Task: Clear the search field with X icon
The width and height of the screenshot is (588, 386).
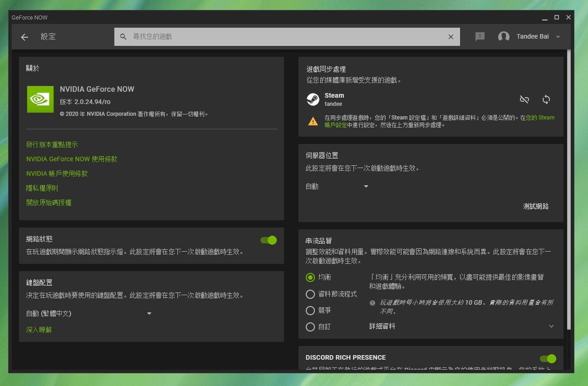Action: click(x=451, y=37)
